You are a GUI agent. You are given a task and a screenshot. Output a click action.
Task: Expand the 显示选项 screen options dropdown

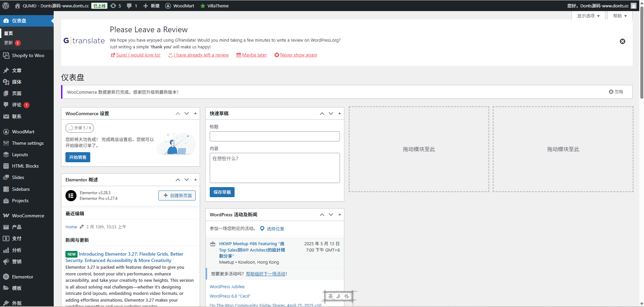point(588,16)
